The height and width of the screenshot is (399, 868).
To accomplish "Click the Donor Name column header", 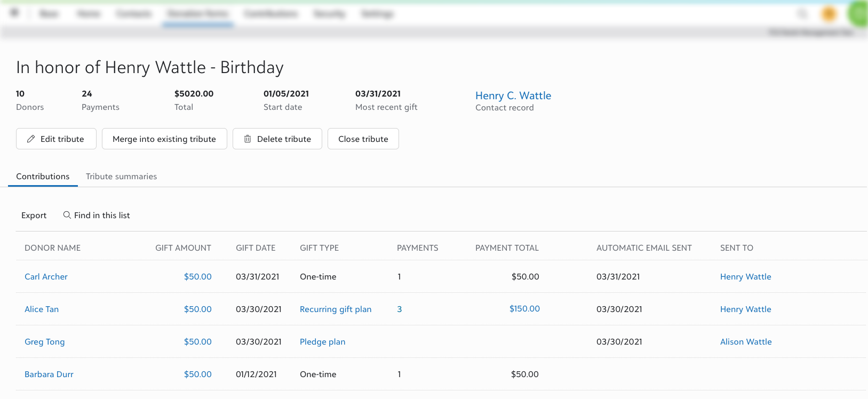I will pyautogui.click(x=52, y=248).
